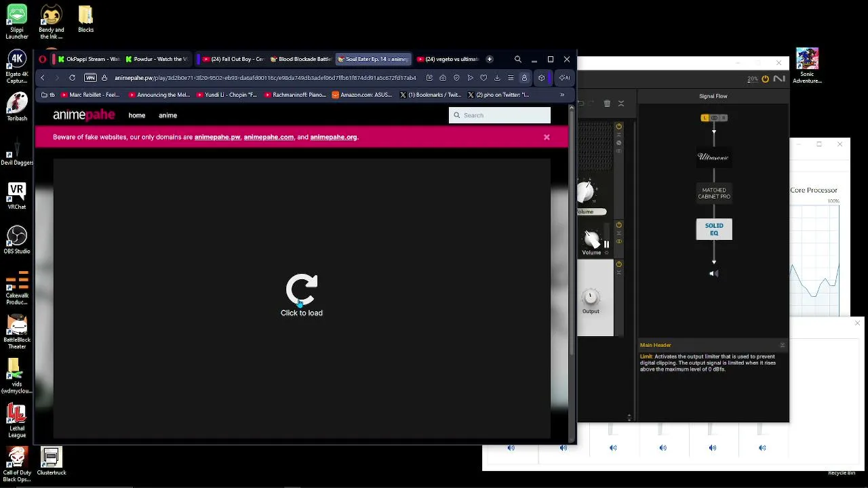Select the Sonic Adventure desktop icon
This screenshot has height=488, width=868.
807,66
